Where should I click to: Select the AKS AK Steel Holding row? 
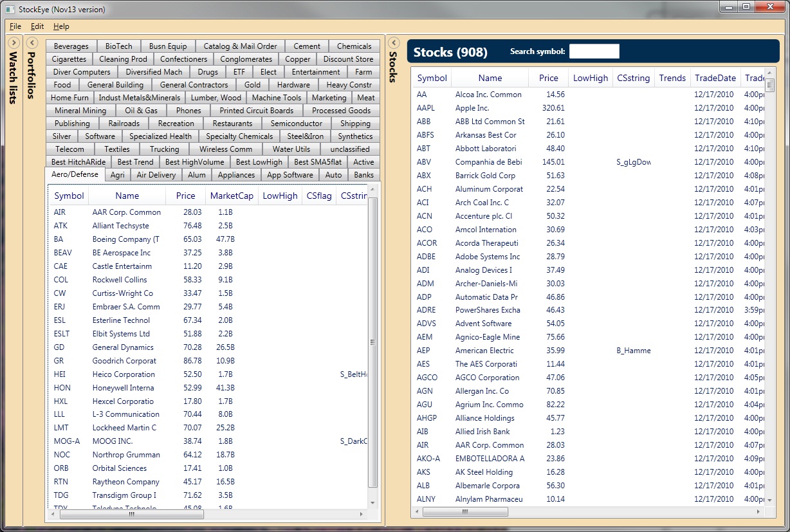click(x=589, y=472)
